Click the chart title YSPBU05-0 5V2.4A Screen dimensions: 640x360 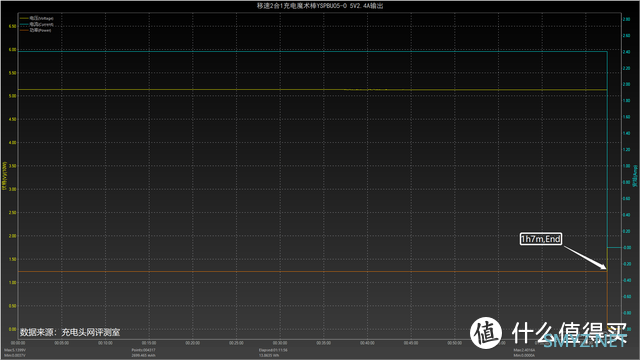click(320, 6)
